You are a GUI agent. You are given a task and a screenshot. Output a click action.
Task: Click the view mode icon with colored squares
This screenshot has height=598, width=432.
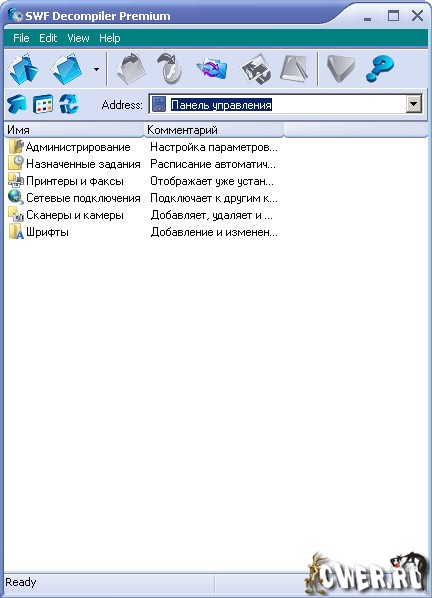tap(43, 104)
